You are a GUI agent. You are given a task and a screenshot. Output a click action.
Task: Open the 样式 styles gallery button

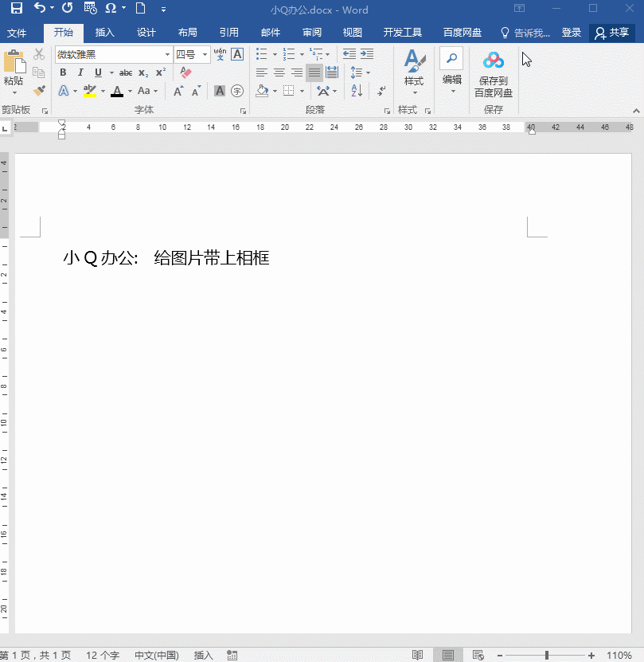point(415,72)
